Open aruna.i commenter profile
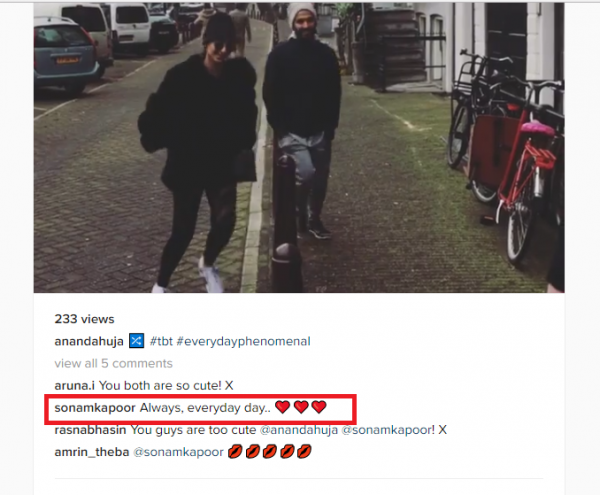The width and height of the screenshot is (600, 495). point(75,386)
